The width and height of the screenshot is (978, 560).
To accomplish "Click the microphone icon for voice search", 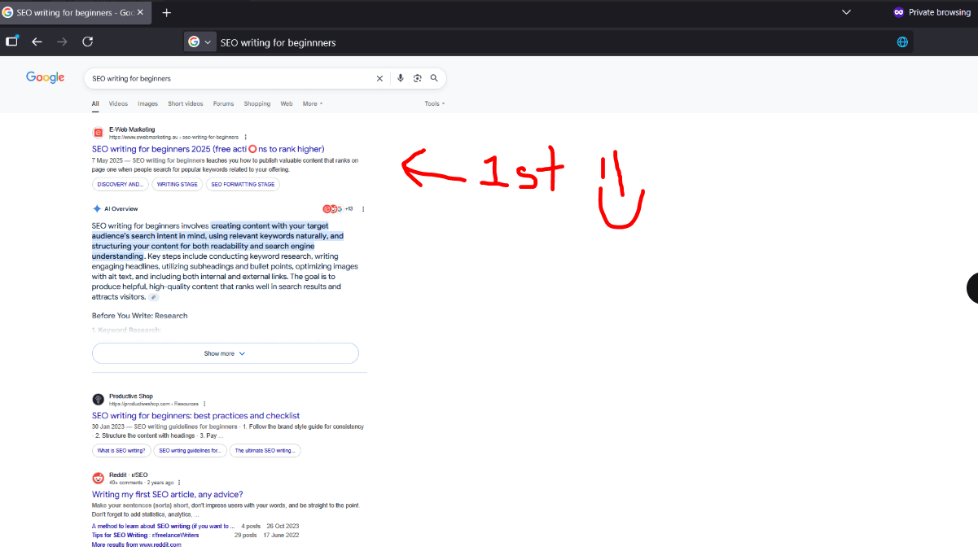I will click(400, 77).
